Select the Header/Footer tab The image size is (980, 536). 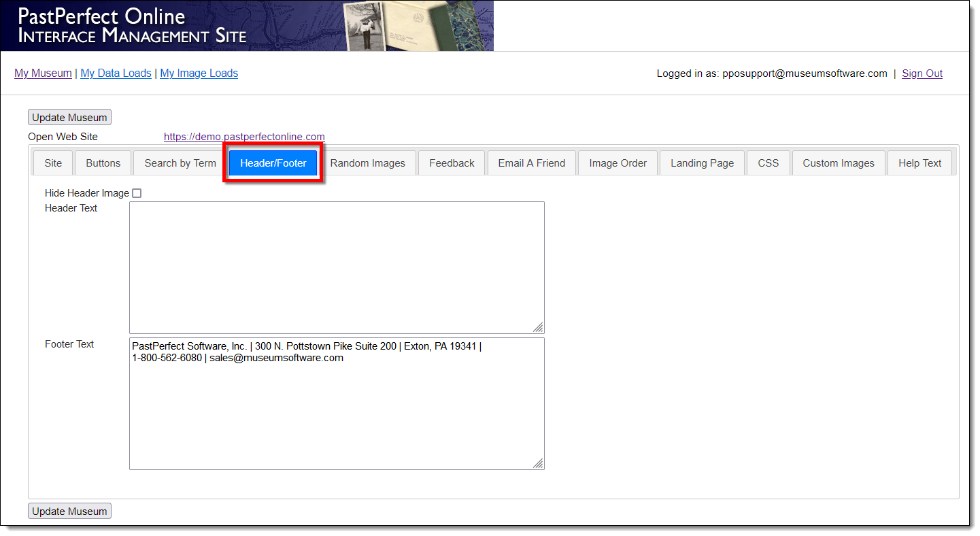click(x=273, y=163)
